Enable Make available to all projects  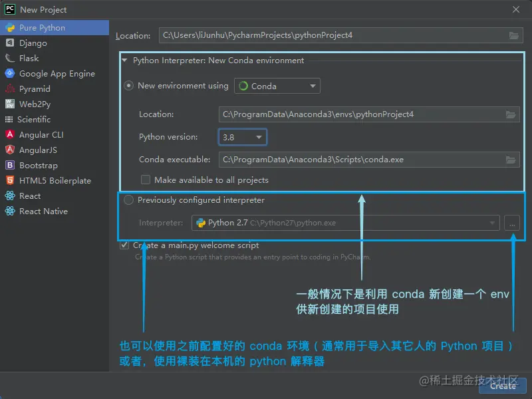[146, 180]
